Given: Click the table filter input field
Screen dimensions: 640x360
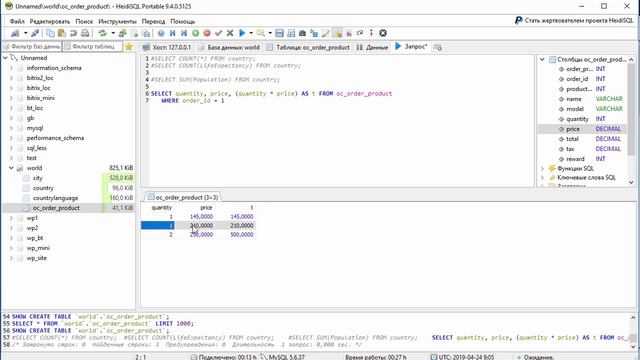Looking at the screenshot, I should [x=92, y=47].
